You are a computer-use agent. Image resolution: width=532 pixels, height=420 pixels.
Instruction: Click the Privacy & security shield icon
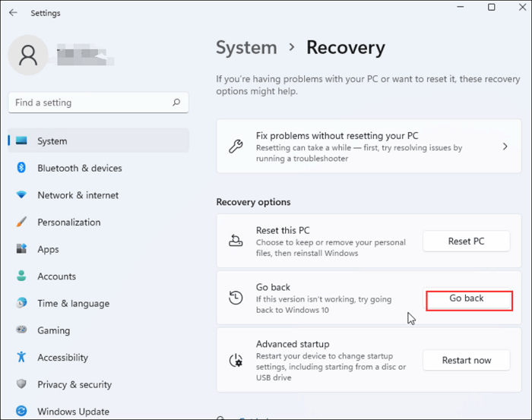(x=22, y=384)
